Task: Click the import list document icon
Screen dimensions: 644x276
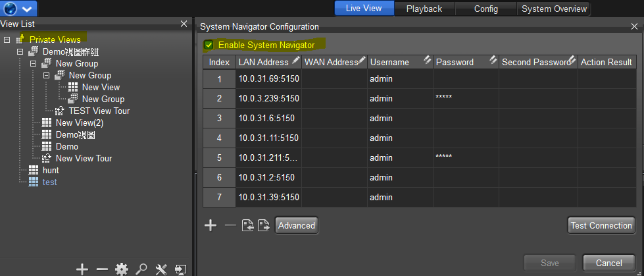Action: 247,225
